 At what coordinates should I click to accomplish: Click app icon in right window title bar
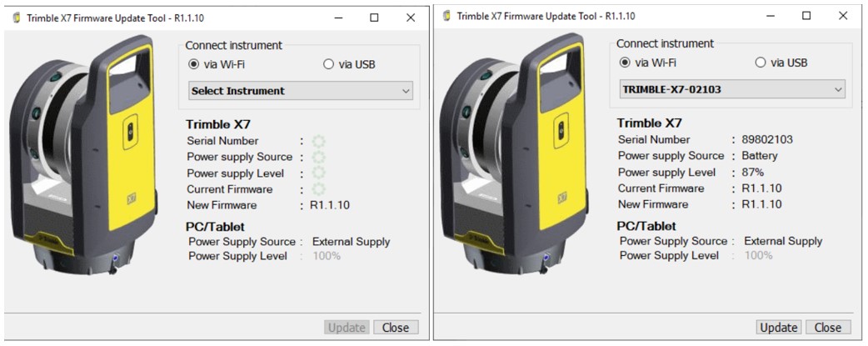click(x=447, y=16)
